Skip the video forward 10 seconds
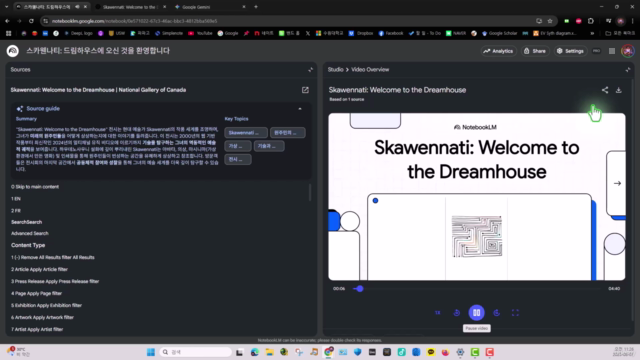Image resolution: width=640 pixels, height=360 pixels. (x=496, y=313)
